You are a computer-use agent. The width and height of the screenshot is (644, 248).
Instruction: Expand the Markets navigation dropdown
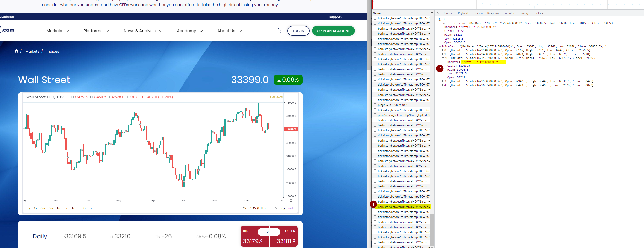point(58,31)
